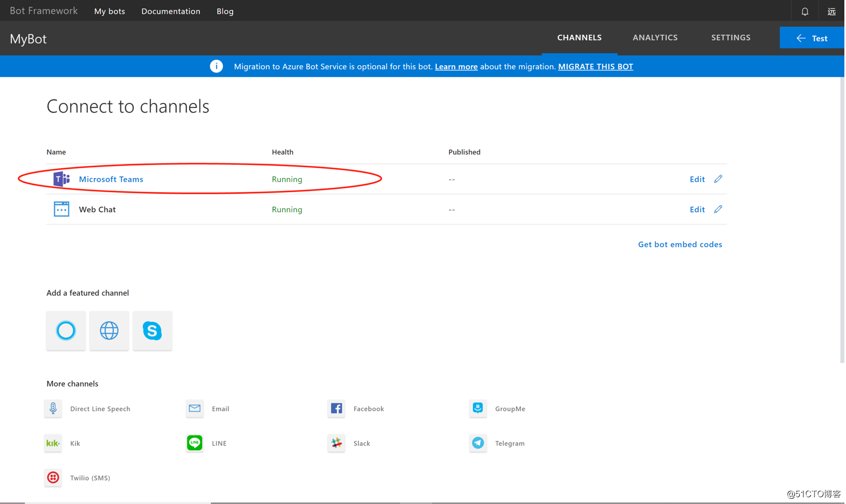Click the Bot Framework logo text
The image size is (846, 504).
44,11
